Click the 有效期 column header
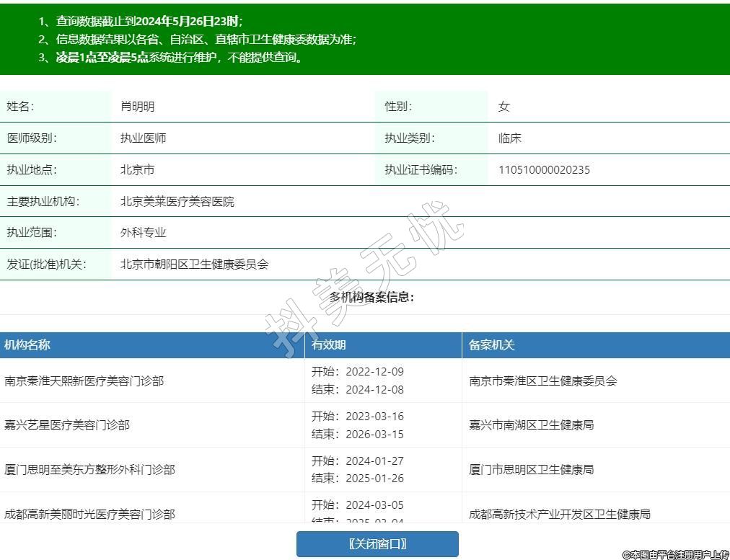730x560 pixels. tap(329, 345)
